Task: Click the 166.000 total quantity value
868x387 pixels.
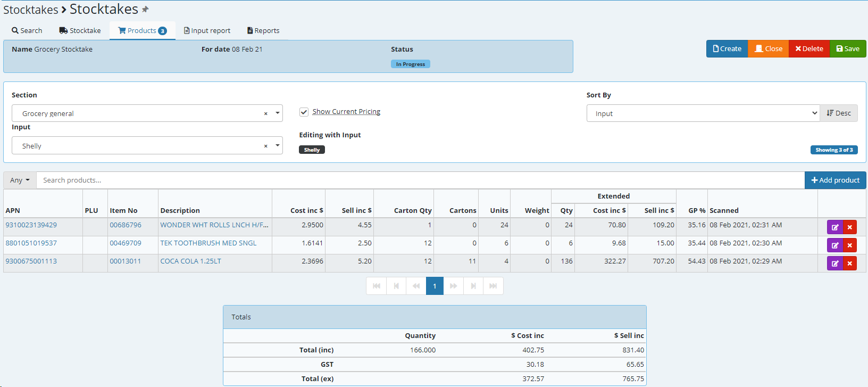Action: click(x=423, y=350)
